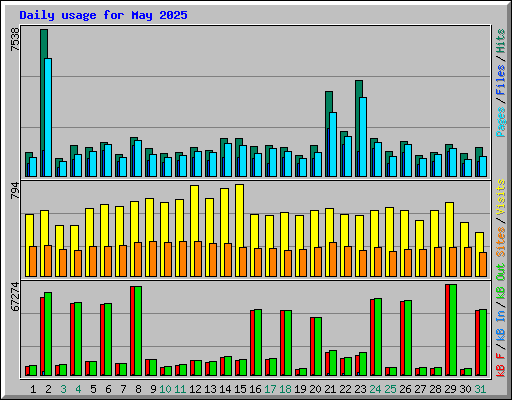Click the day 2 label on x-axis
This screenshot has height=400, width=512.
pyautogui.click(x=48, y=389)
